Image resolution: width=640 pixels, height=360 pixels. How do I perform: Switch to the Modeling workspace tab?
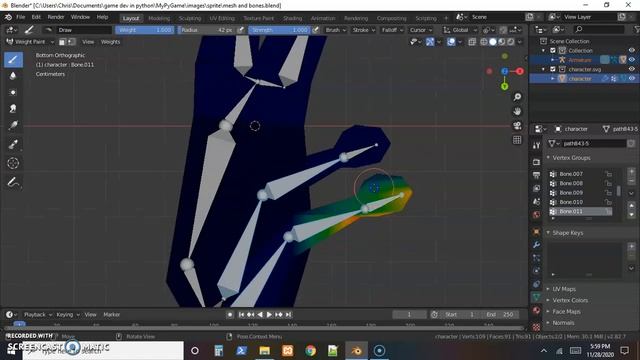159,18
